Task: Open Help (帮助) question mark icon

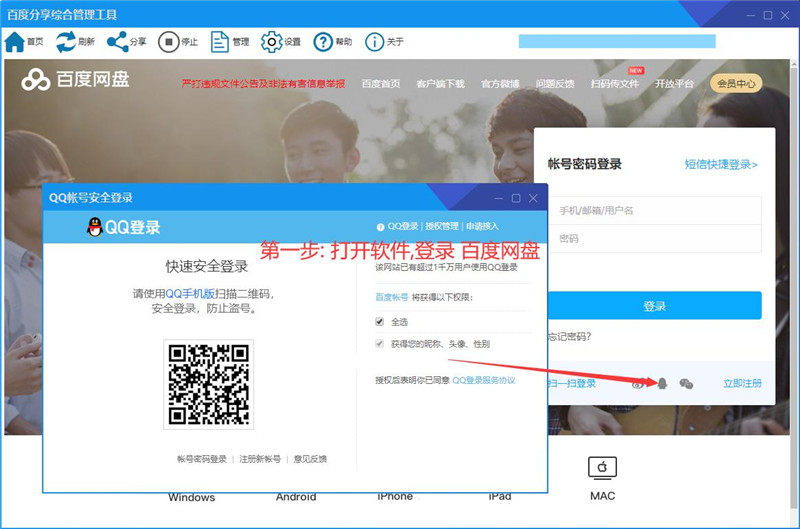Action: pyautogui.click(x=323, y=42)
